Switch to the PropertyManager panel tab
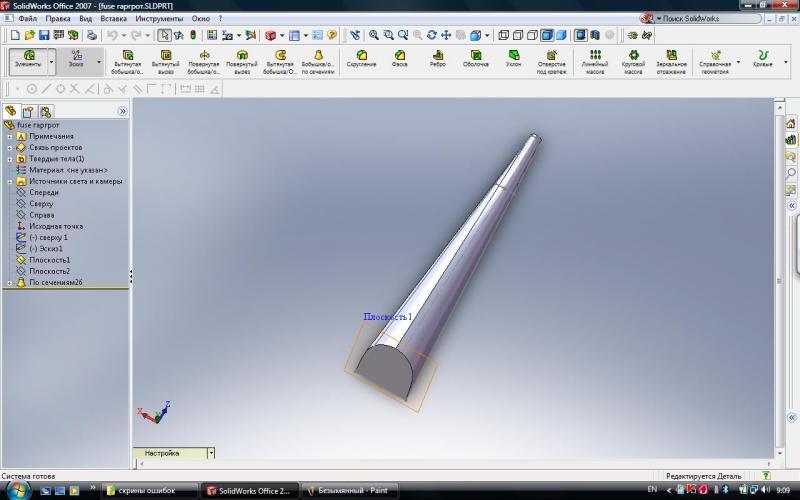Viewport: 800px width, 500px height. tap(29, 111)
